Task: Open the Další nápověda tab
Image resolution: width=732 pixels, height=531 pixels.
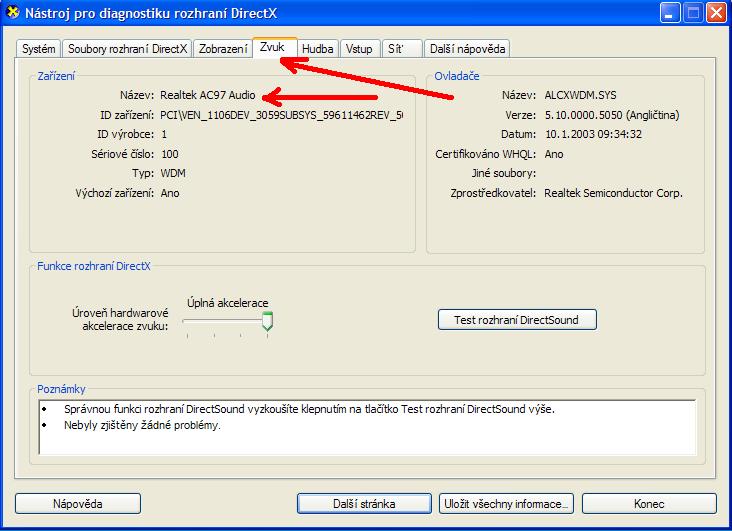Action: (467, 49)
